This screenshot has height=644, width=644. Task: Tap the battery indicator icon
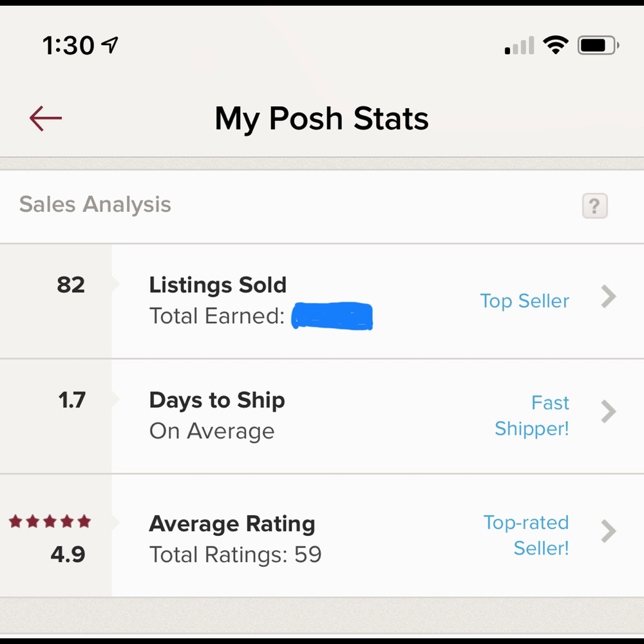point(596,44)
